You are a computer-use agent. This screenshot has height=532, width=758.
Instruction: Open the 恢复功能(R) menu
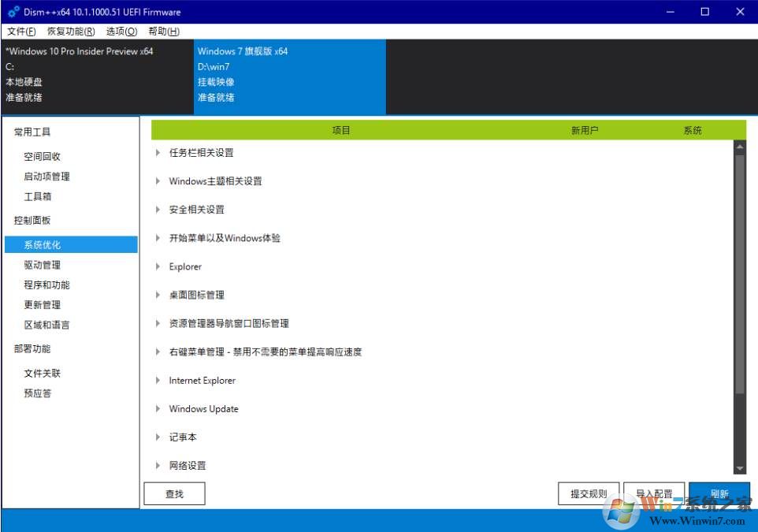point(71,32)
